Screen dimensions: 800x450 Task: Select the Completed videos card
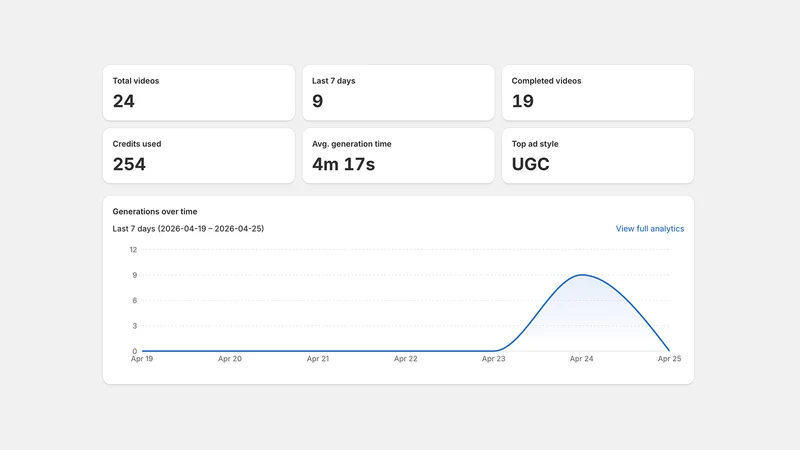pyautogui.click(x=597, y=93)
